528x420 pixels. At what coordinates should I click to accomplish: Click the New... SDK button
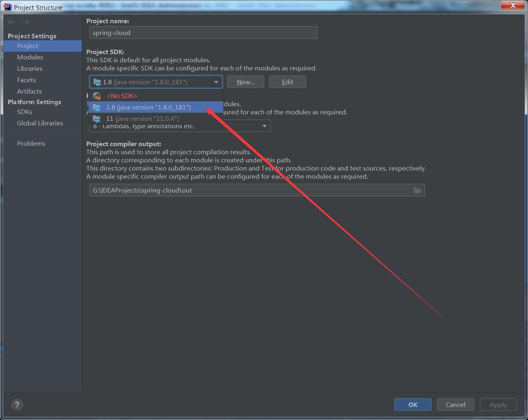(x=245, y=82)
